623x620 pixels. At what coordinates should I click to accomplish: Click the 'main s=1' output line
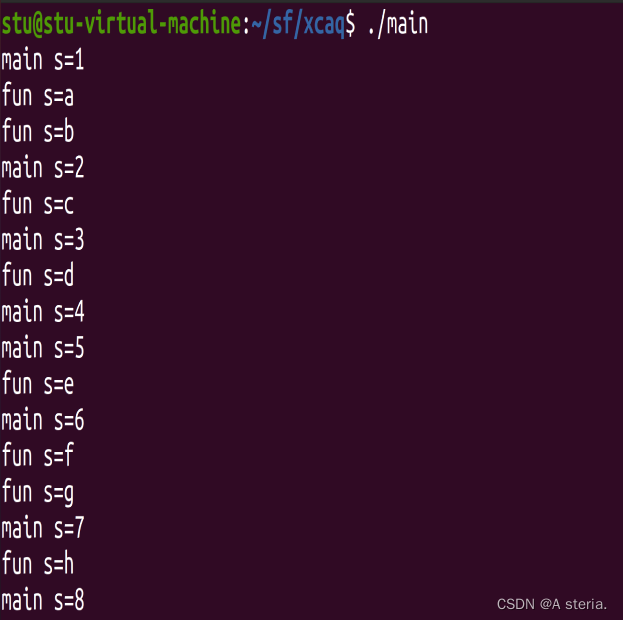43,60
